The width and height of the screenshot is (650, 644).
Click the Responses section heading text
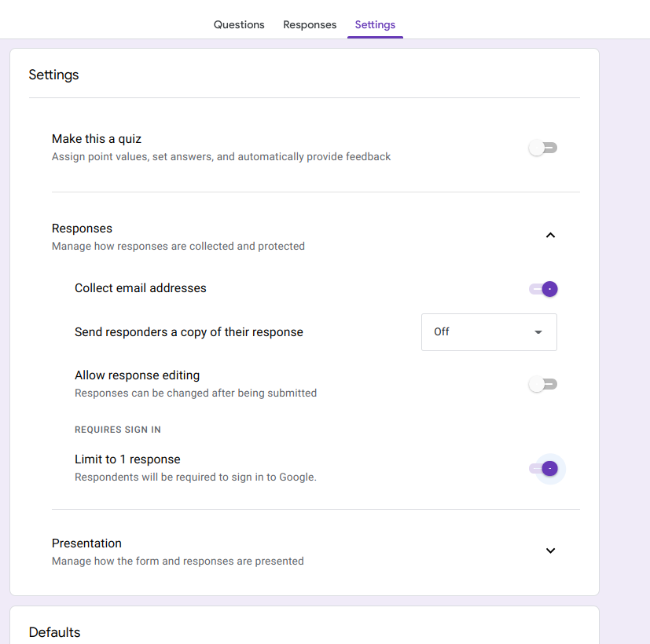pyautogui.click(x=82, y=229)
